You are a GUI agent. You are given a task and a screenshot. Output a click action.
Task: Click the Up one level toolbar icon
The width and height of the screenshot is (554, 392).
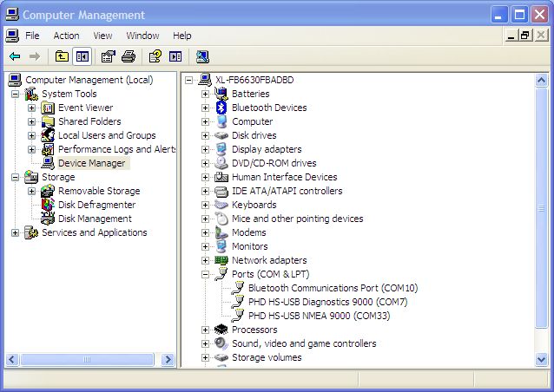pos(62,56)
